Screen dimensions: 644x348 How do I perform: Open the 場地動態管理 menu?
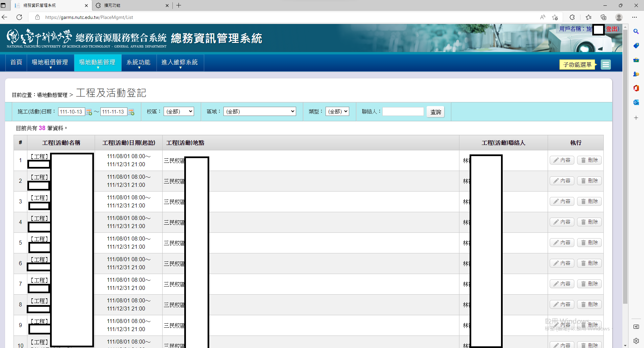pos(97,63)
